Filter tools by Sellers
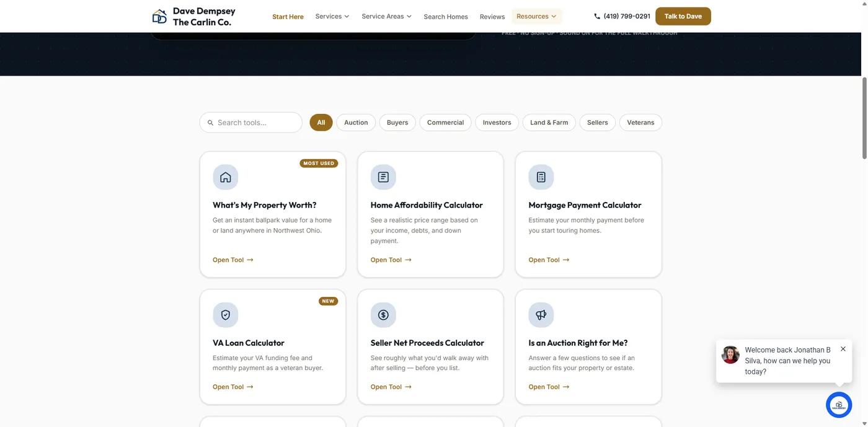 [598, 123]
